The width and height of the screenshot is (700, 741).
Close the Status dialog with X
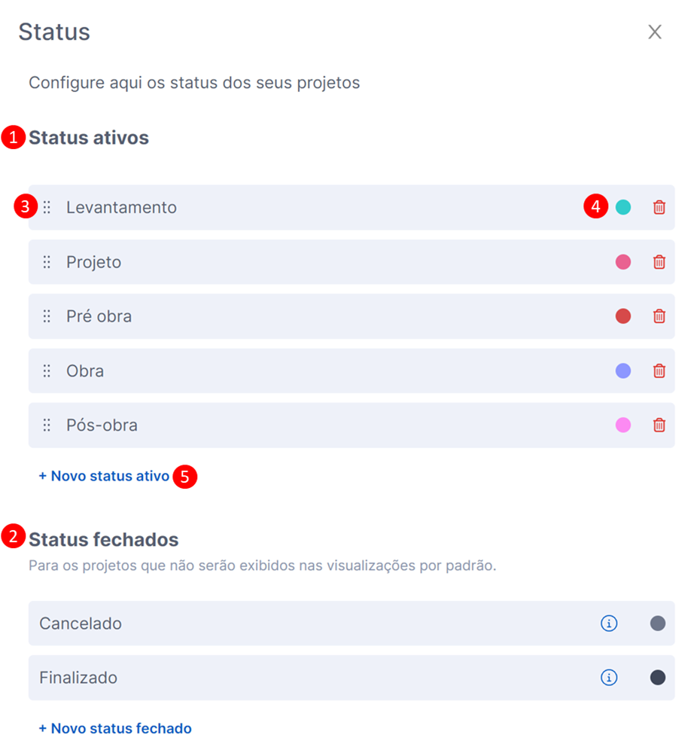point(655,32)
